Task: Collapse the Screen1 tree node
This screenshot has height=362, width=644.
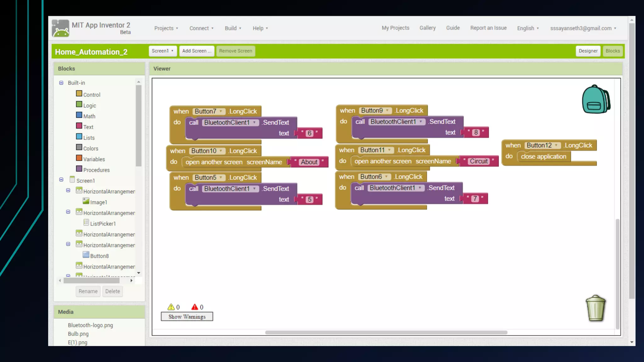Action: tap(61, 180)
